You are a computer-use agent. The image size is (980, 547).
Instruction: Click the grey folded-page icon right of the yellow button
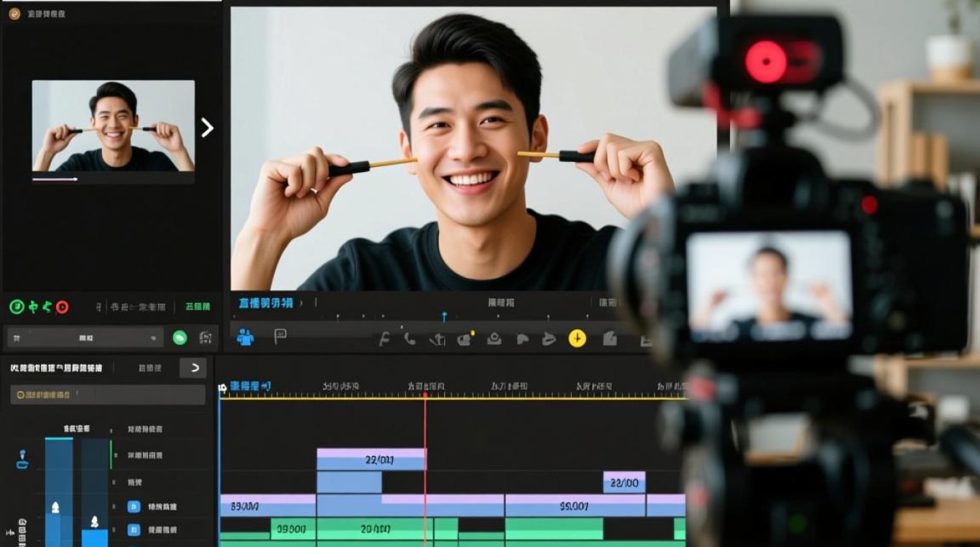tap(610, 339)
